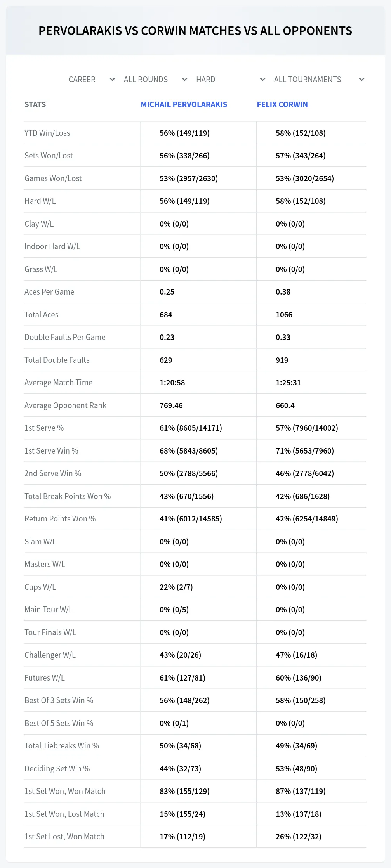Click the Deciding Set Win % label
Screen dimensions: 391x868
(x=57, y=769)
